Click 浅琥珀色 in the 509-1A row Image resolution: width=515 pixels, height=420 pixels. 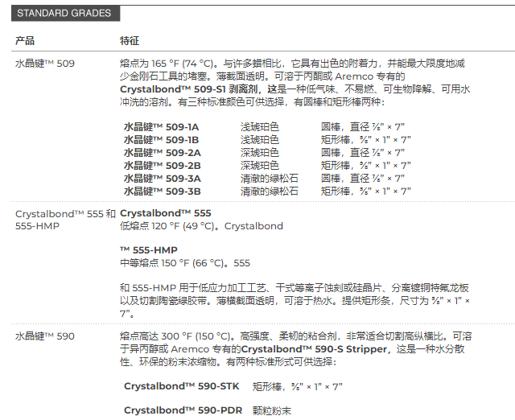(x=259, y=127)
